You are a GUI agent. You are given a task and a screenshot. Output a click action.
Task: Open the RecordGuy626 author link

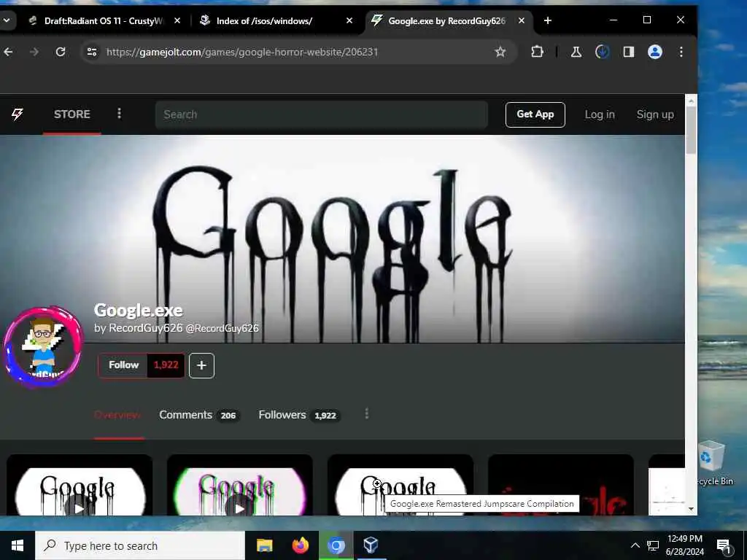coord(146,328)
